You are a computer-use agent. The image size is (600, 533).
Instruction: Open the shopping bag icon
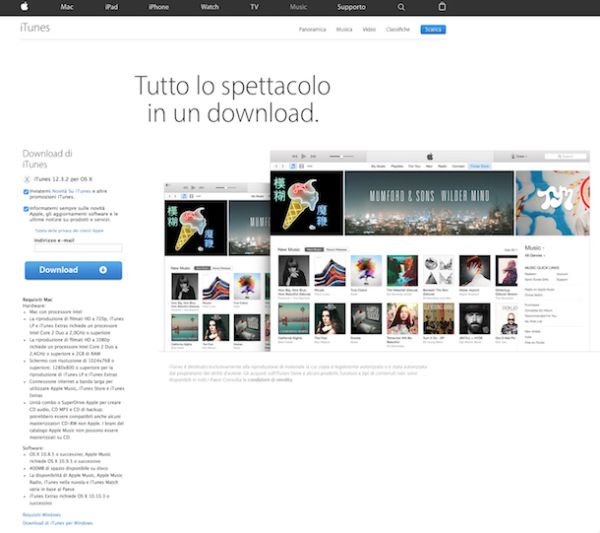442,7
